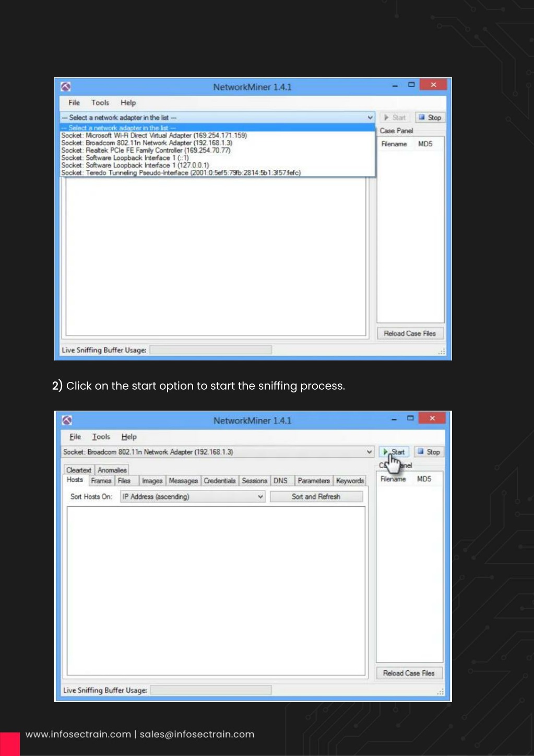
Task: Click "NetworkMiner 1.4.1" title in the adapter-list window
Action: pyautogui.click(x=252, y=87)
